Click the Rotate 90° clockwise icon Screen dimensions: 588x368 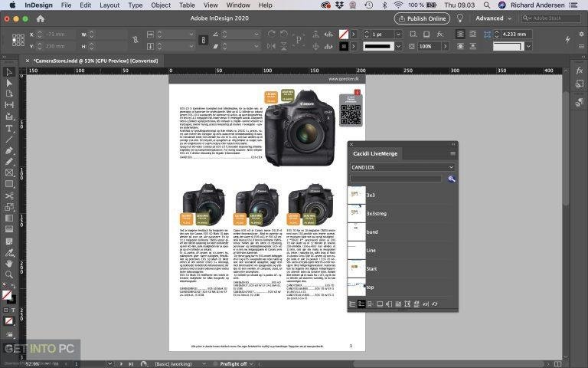point(271,34)
